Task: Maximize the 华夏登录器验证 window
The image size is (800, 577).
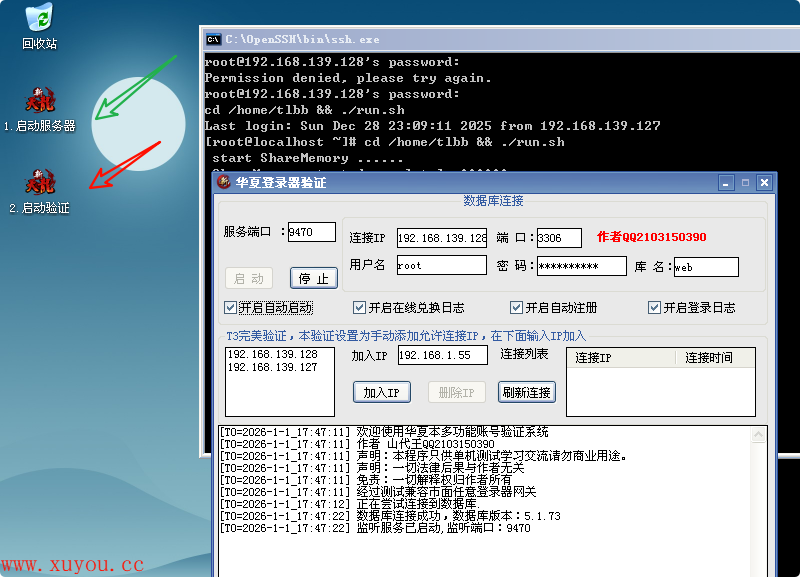Action: coord(745,183)
